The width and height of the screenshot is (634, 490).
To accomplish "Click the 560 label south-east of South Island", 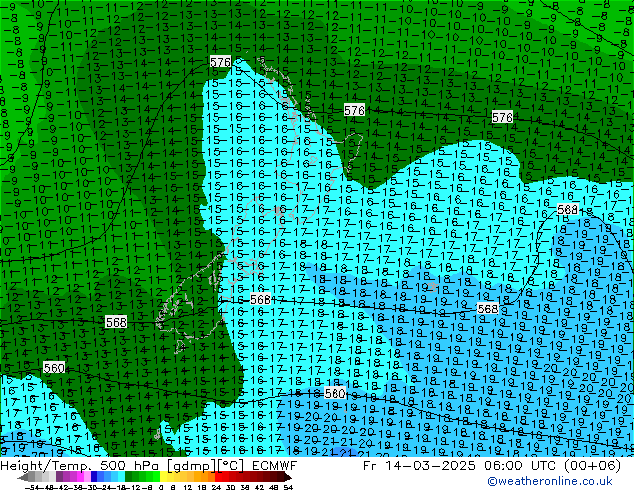I will [335, 393].
